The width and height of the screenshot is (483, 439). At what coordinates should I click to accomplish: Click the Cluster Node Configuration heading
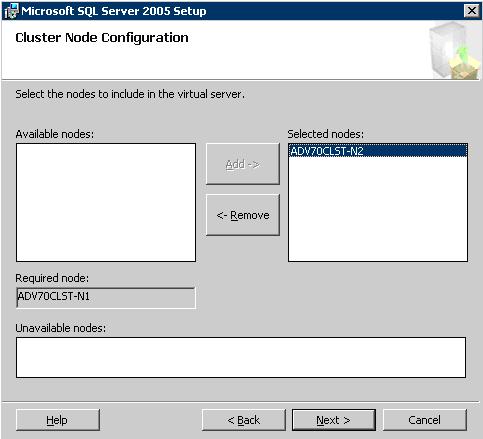(102, 38)
